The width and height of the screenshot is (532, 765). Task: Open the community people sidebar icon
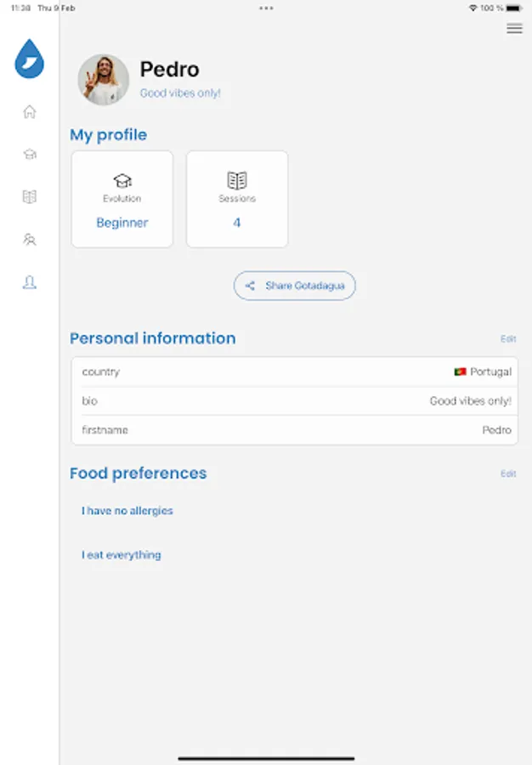pos(30,240)
